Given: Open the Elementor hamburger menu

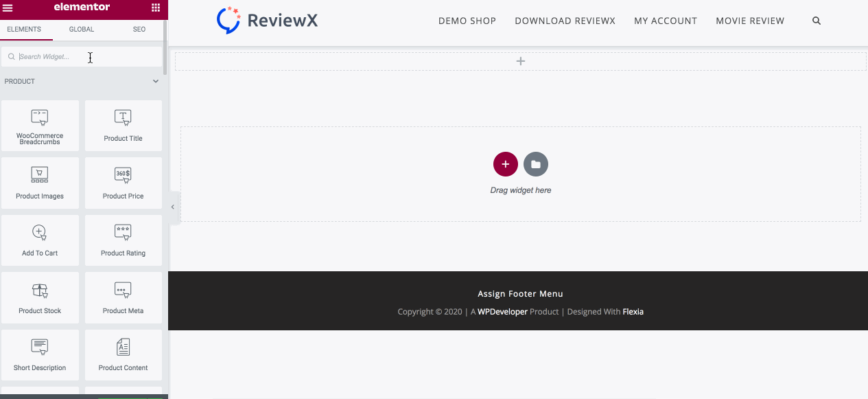Looking at the screenshot, I should (8, 8).
